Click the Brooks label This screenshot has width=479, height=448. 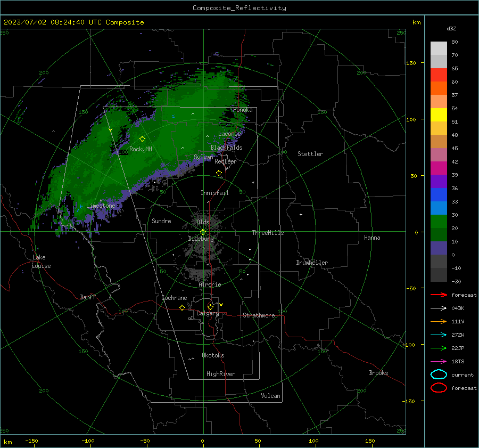tap(378, 373)
